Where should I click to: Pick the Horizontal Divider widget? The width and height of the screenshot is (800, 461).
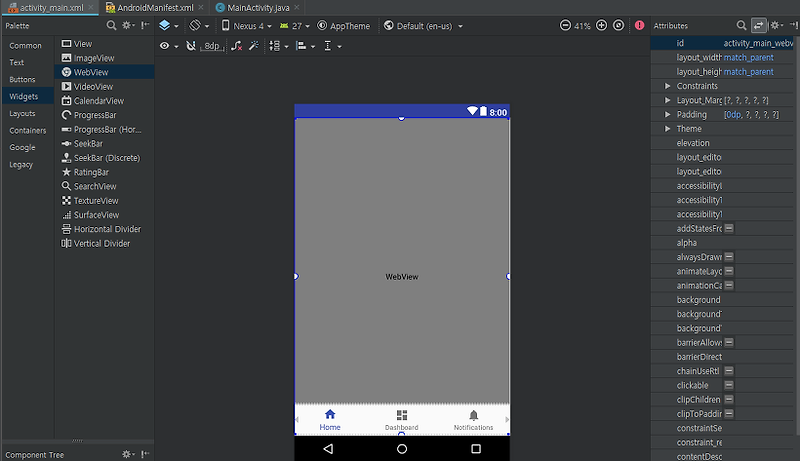pos(104,229)
